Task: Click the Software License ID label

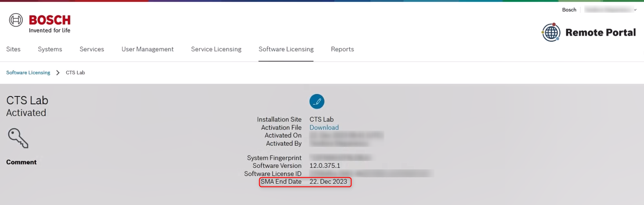Action: (273, 174)
